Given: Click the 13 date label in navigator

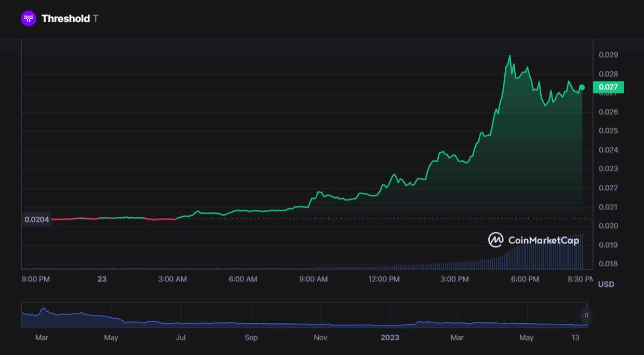Looking at the screenshot, I should [575, 338].
